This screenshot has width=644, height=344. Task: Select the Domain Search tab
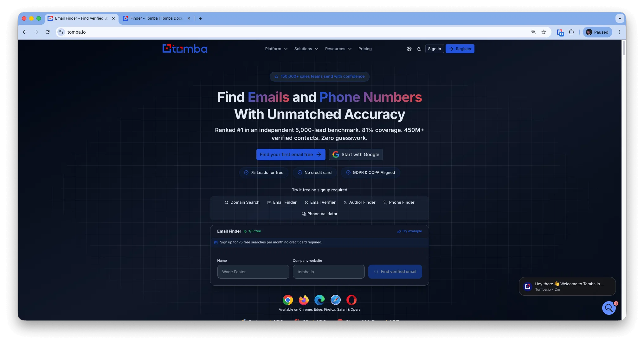[x=242, y=202]
